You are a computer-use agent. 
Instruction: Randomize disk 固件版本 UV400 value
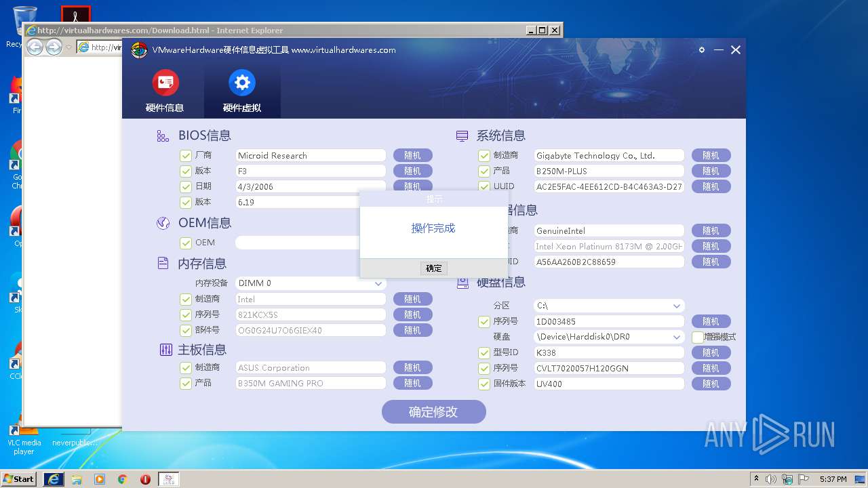[711, 384]
